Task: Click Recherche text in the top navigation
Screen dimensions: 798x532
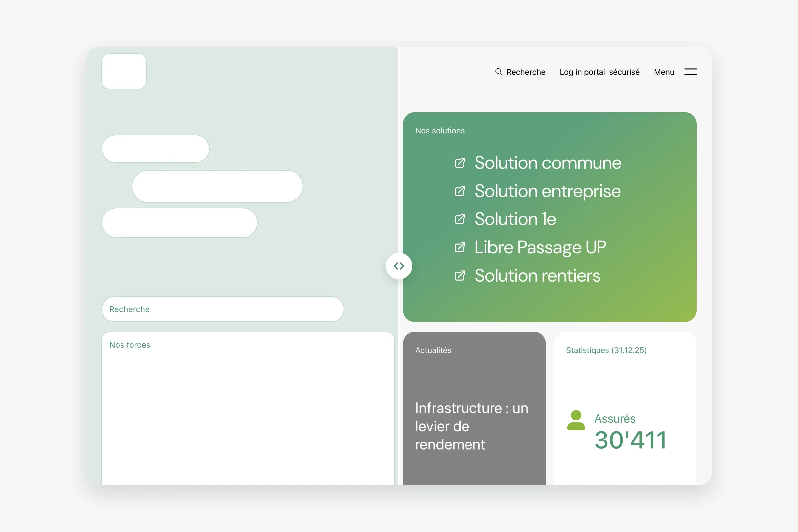Action: 526,72
